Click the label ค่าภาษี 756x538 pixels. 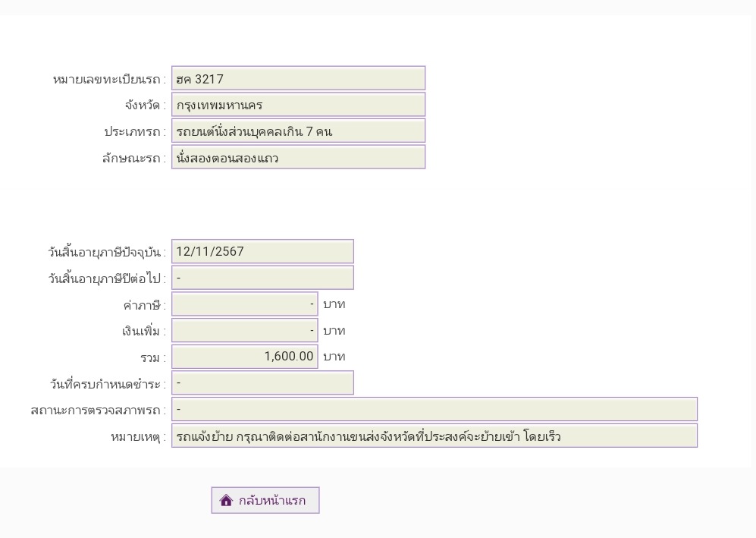tap(144, 306)
